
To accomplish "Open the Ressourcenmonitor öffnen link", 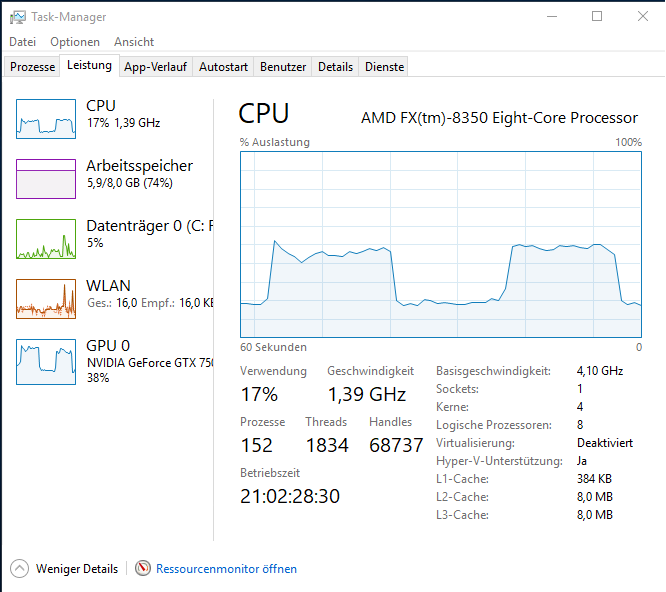I will [x=226, y=569].
